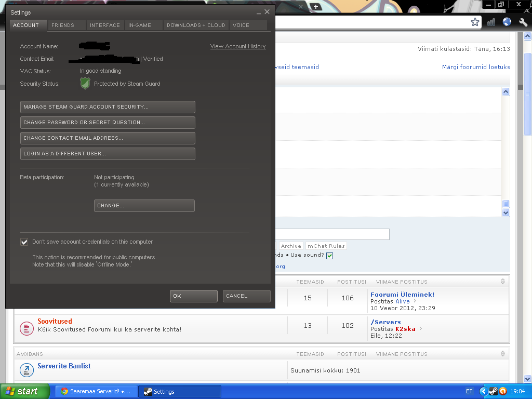
Task: Click Manage Steam Guard Account Security button
Action: [x=108, y=107]
